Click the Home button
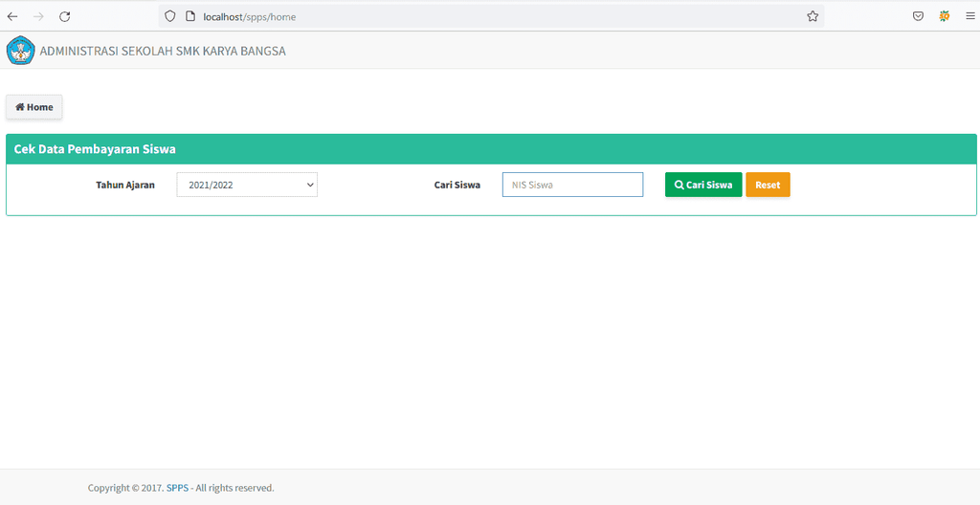980x505 pixels. [x=34, y=107]
